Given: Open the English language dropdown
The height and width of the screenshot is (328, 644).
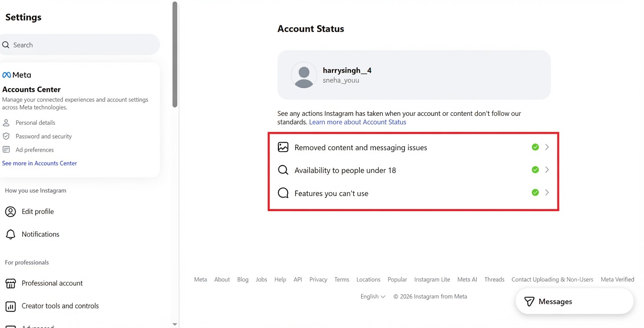Looking at the screenshot, I should coord(373,296).
